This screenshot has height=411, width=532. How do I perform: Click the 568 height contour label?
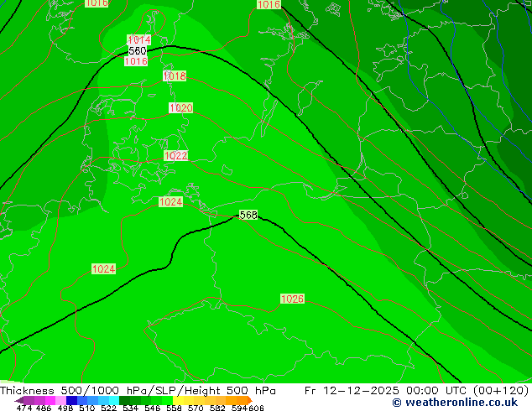pos(248,215)
